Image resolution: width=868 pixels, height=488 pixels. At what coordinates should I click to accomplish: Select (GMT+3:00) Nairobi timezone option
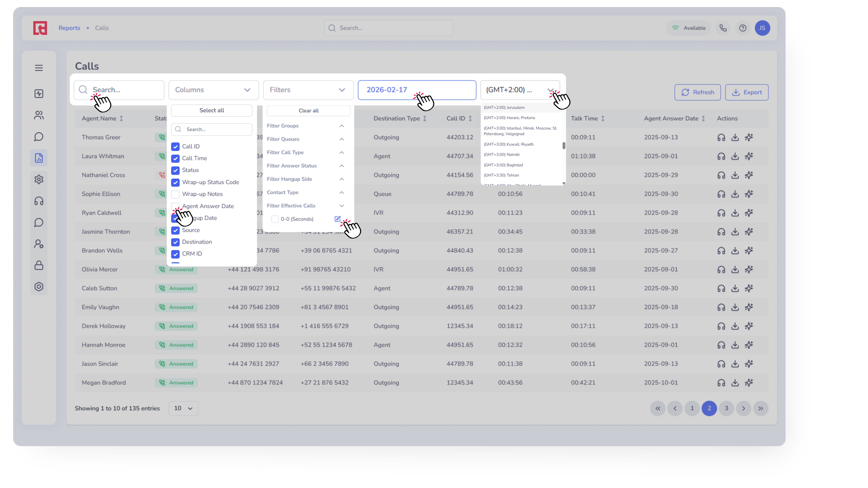pos(502,155)
